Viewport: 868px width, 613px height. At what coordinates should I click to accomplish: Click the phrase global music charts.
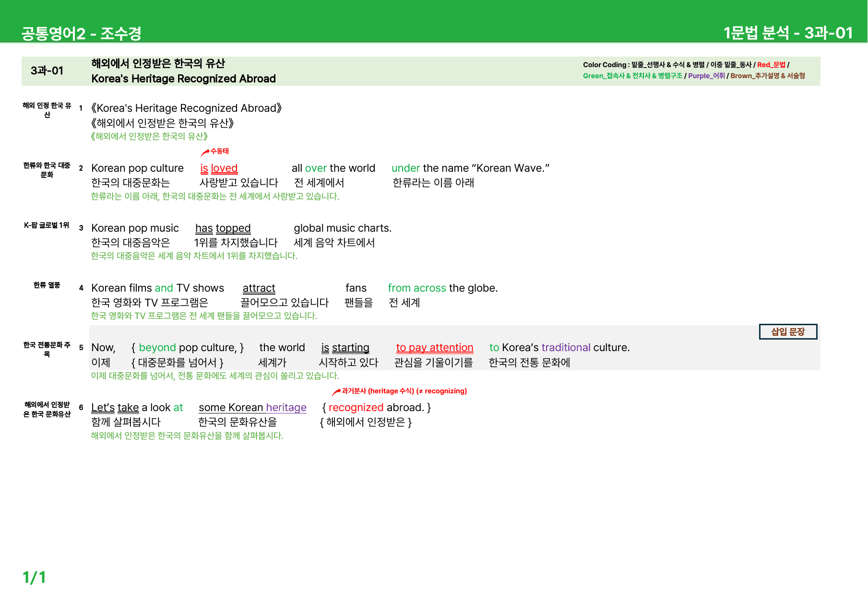click(x=343, y=228)
